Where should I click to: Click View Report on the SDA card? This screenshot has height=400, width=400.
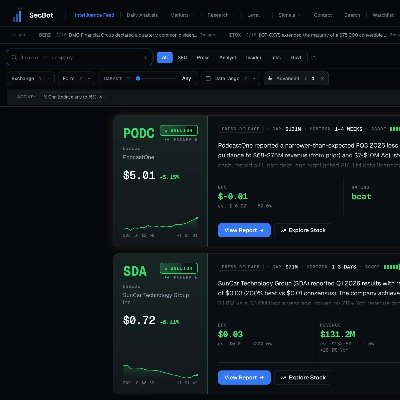click(244, 377)
